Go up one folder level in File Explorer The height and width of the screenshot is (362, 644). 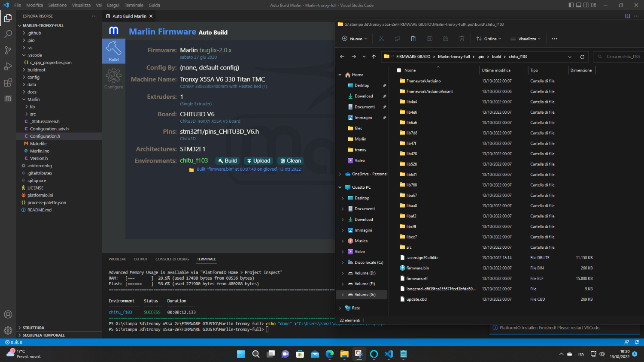point(374,57)
